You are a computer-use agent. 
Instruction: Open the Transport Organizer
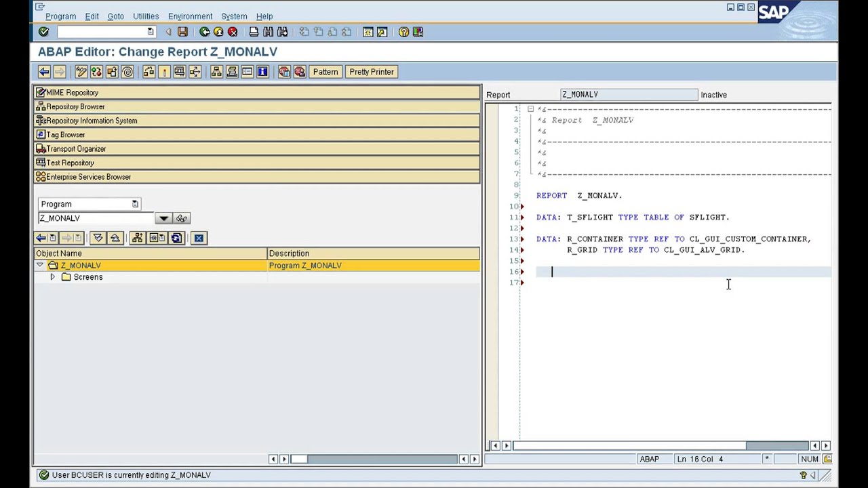pos(257,149)
